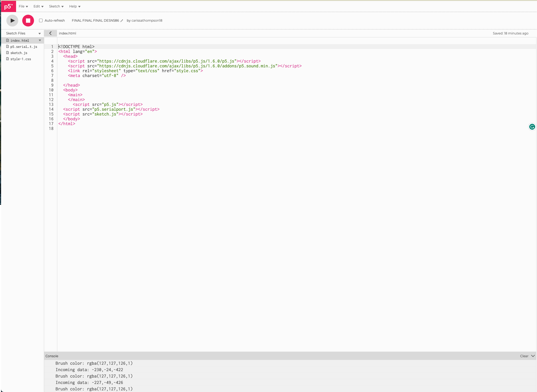
Task: Clear the console output
Action: click(524, 356)
